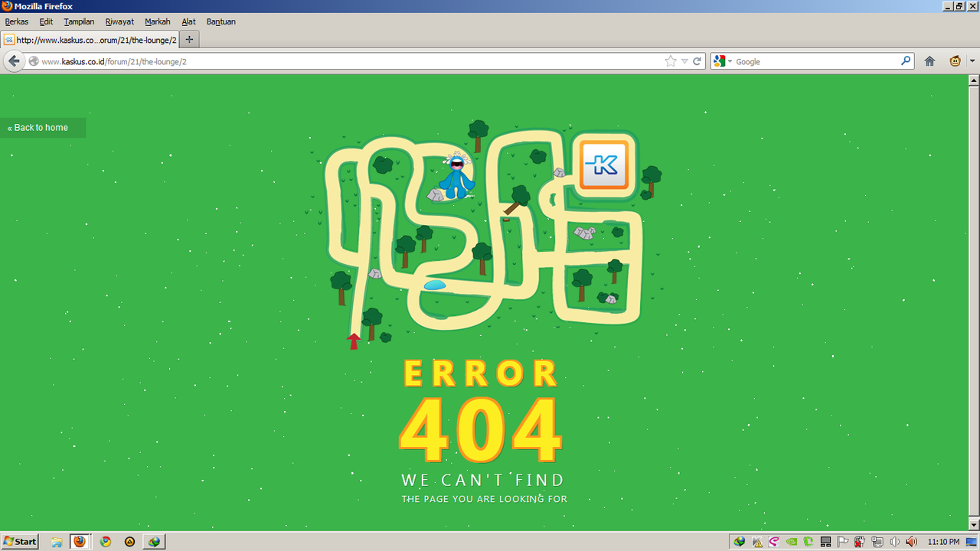Click the site identity globe icon
This screenshot has width=980, height=551.
click(x=34, y=61)
